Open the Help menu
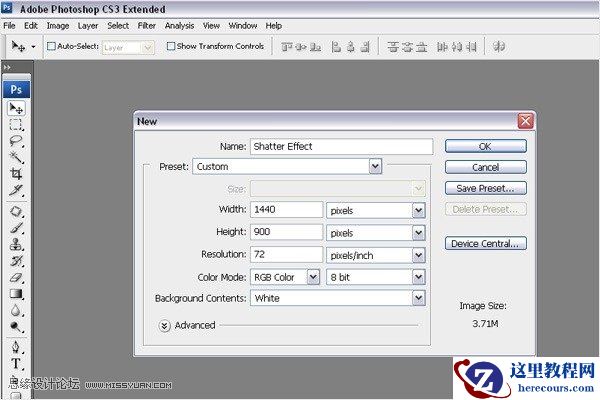The height and width of the screenshot is (400, 600). pyautogui.click(x=274, y=26)
